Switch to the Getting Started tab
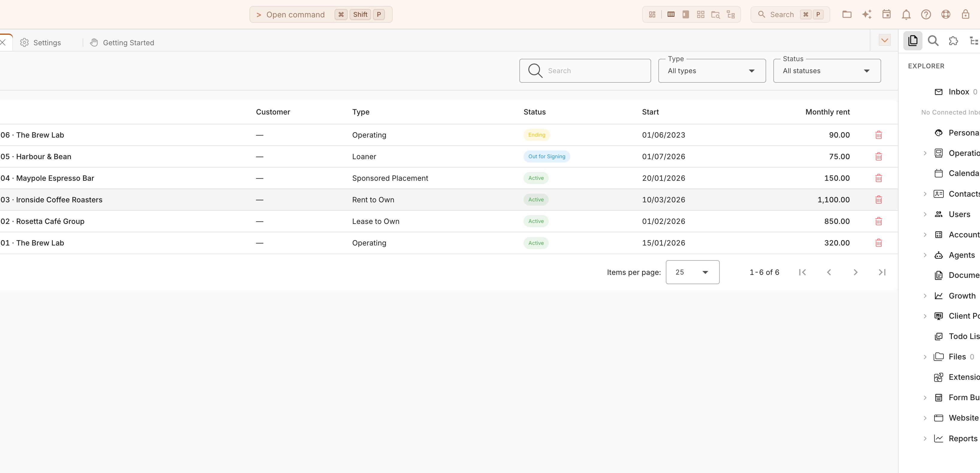This screenshot has height=473, width=980. coord(122,43)
